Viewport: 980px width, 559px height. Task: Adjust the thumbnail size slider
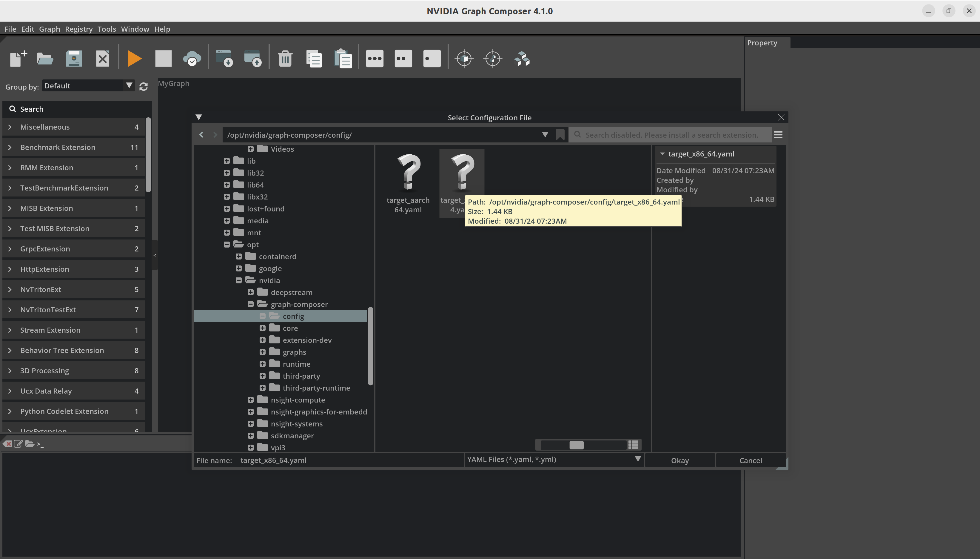click(576, 445)
